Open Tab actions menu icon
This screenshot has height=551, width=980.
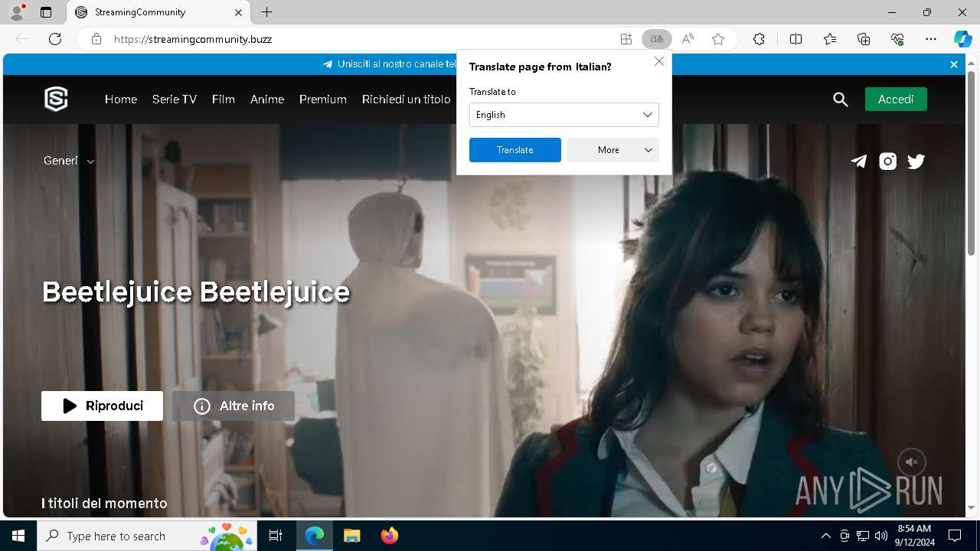(x=46, y=12)
